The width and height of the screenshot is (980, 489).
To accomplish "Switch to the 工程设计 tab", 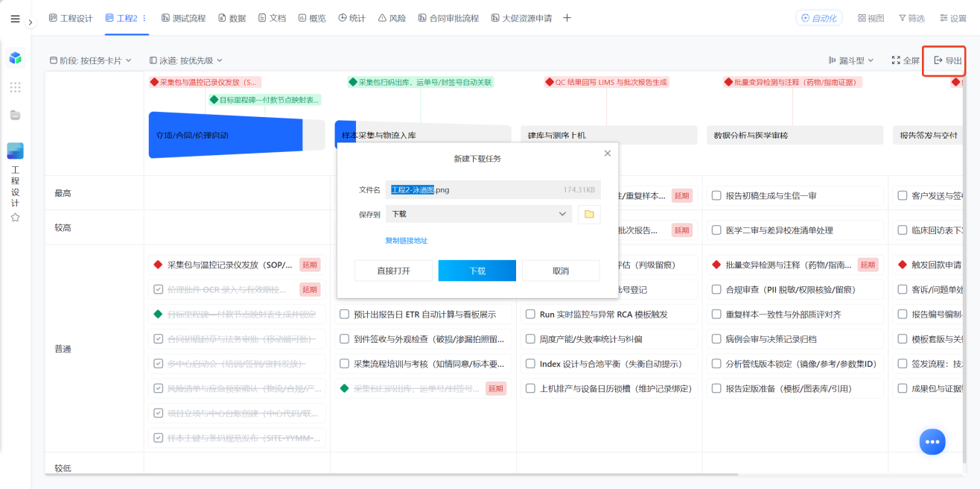I will click(x=71, y=18).
